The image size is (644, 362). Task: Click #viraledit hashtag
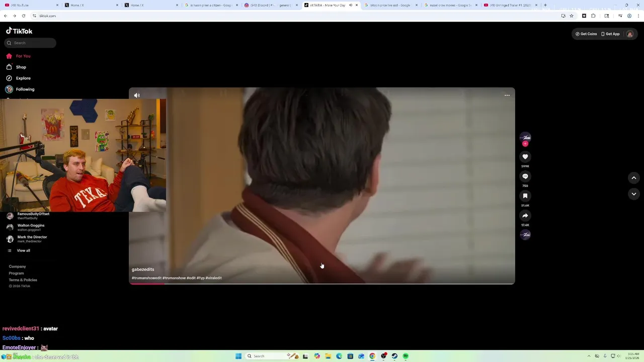[x=213, y=278]
